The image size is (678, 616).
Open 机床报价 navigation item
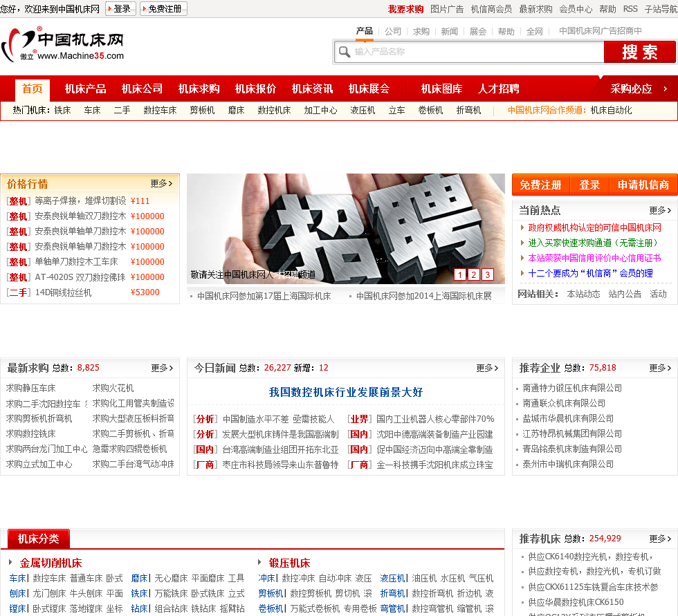pos(255,89)
